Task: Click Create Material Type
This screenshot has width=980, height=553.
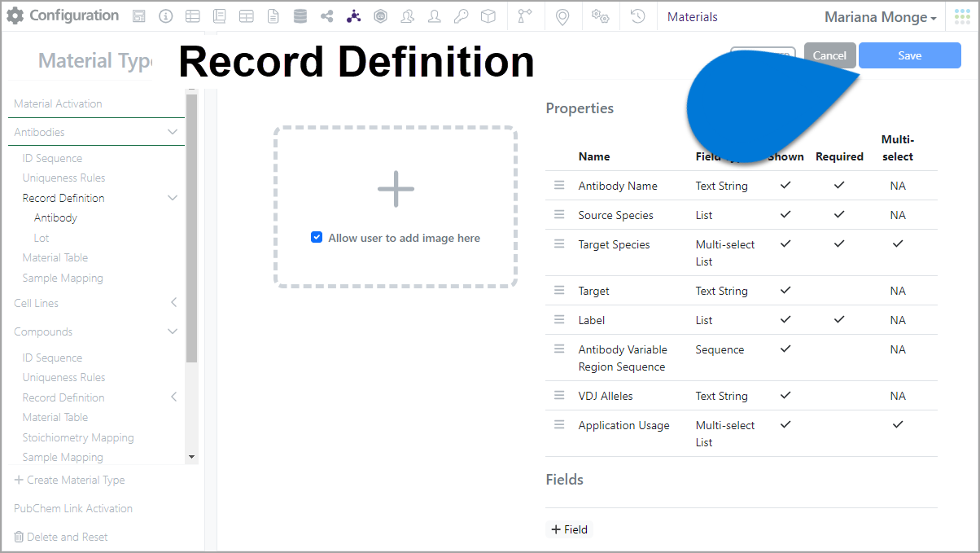Action: point(69,480)
